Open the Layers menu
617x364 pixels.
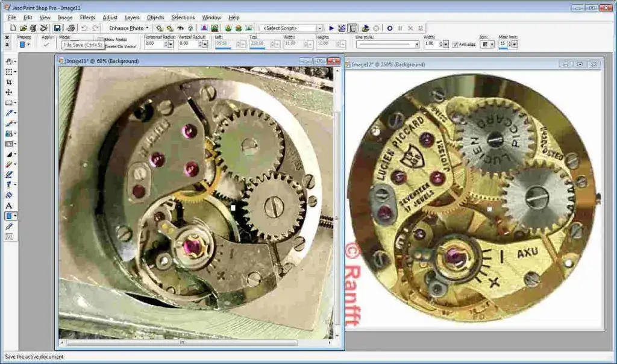pyautogui.click(x=132, y=17)
